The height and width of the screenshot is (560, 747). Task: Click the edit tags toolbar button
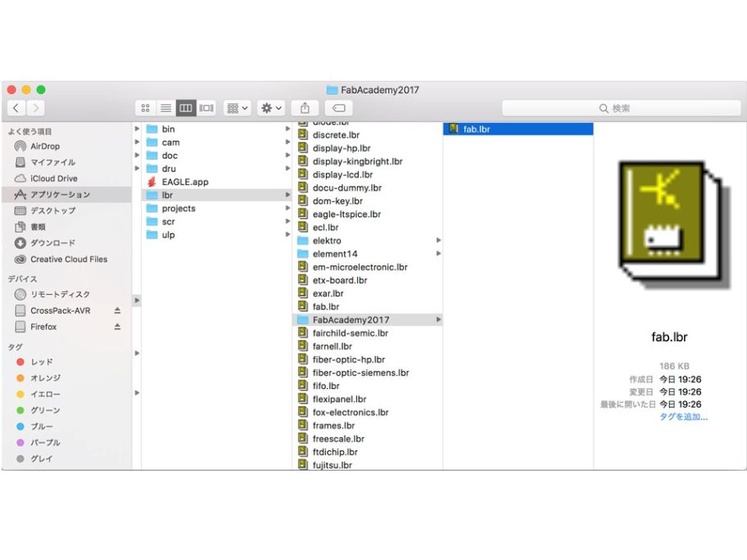339,108
